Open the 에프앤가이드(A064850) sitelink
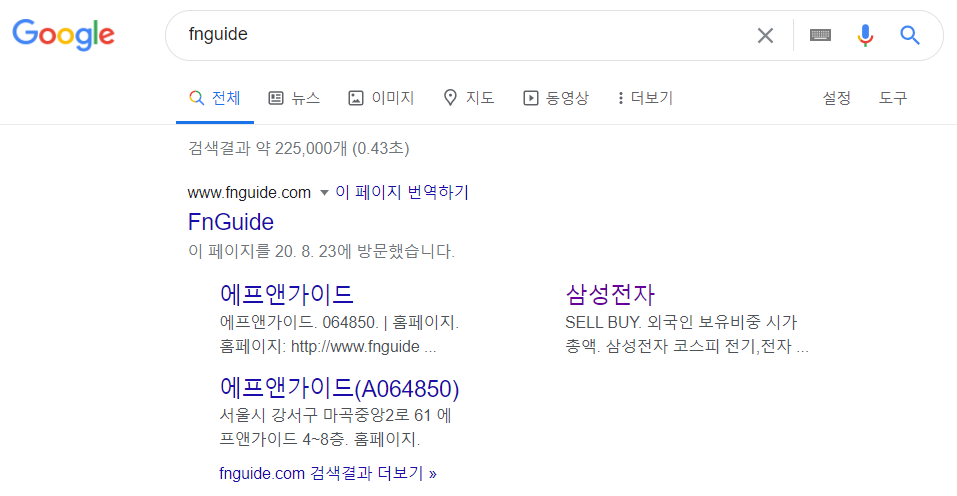 coord(339,388)
